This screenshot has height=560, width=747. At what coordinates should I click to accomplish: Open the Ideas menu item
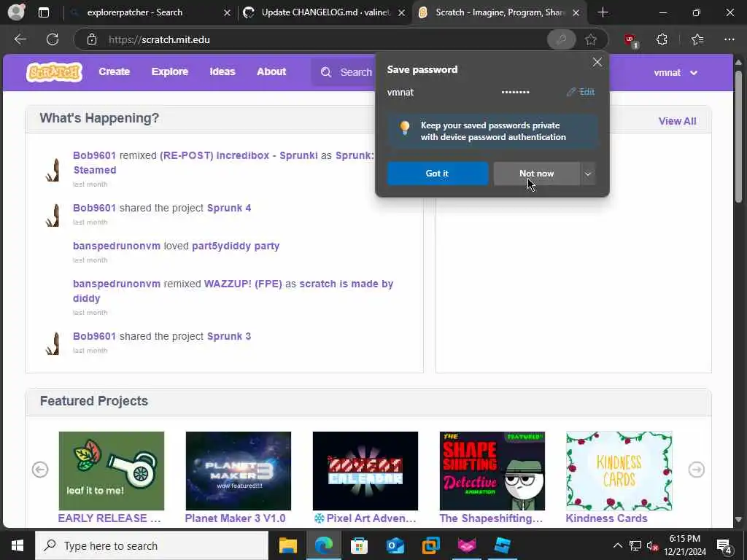(x=222, y=72)
